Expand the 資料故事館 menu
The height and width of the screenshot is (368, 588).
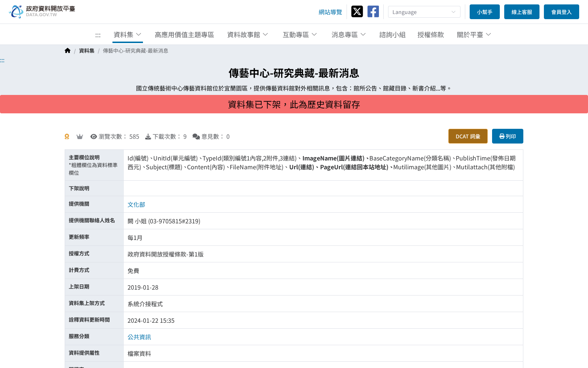point(248,35)
